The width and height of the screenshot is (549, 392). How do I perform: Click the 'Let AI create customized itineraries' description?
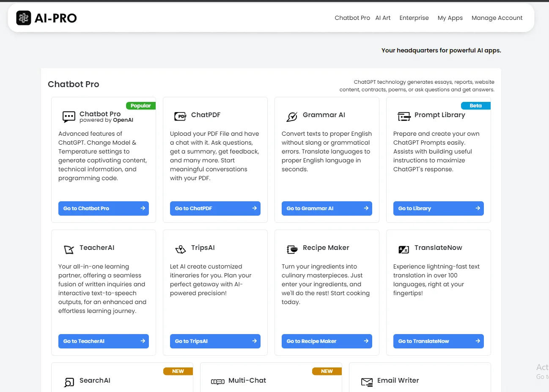[211, 280]
